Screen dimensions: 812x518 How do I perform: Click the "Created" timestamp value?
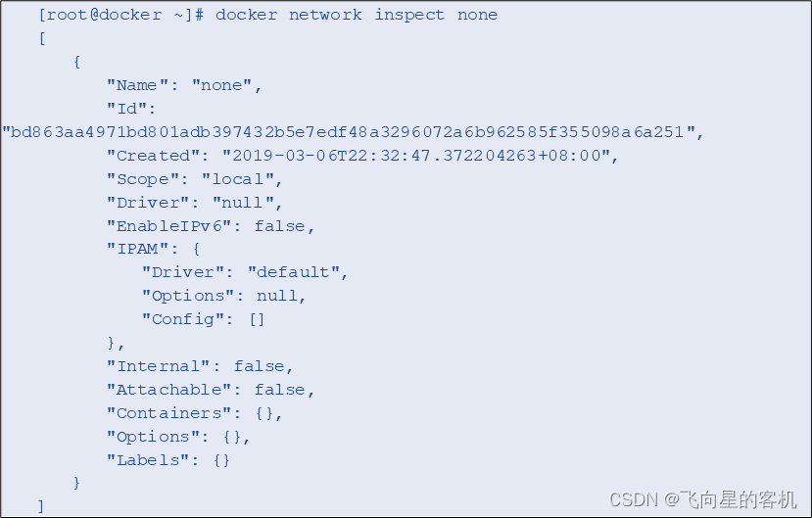(420, 156)
